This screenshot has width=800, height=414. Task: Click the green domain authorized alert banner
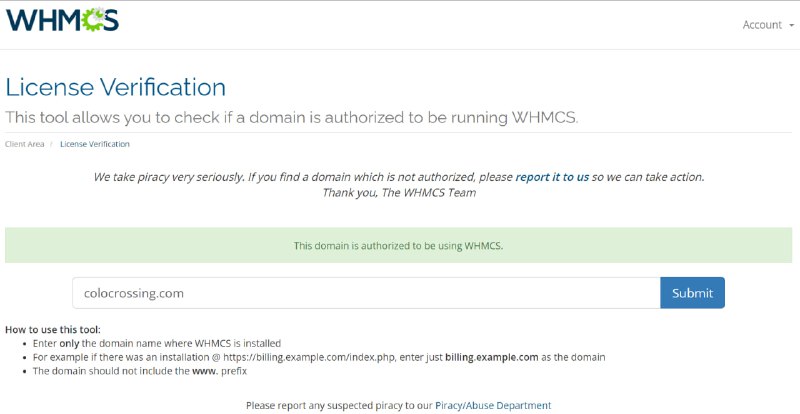click(x=398, y=245)
